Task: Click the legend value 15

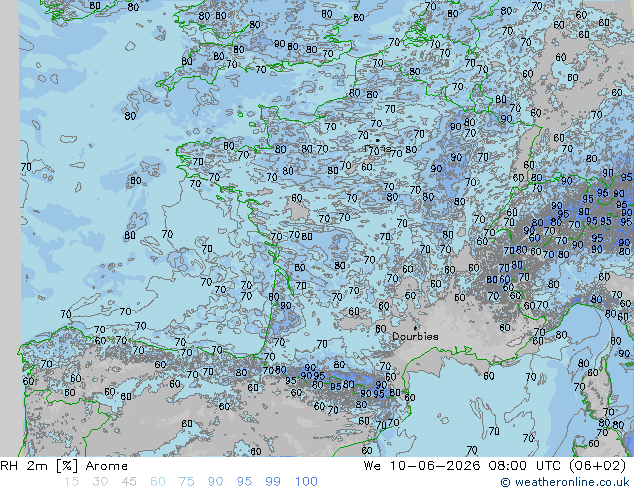Action: pyautogui.click(x=71, y=482)
